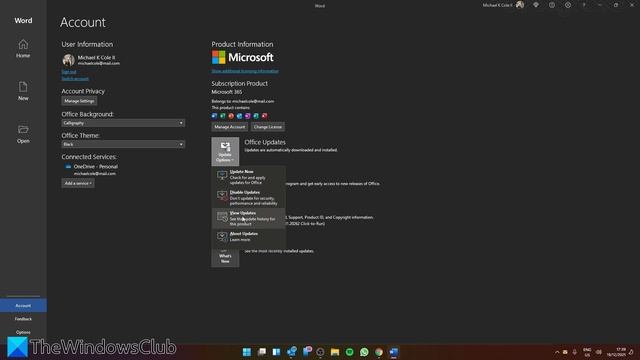Click the help question mark in title bar

[584, 5]
